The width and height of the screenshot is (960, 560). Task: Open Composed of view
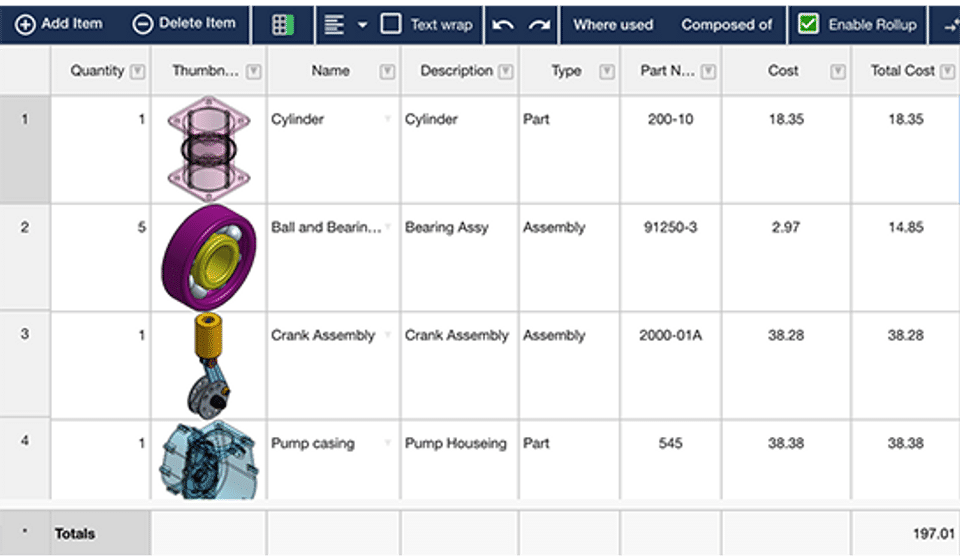click(x=727, y=25)
